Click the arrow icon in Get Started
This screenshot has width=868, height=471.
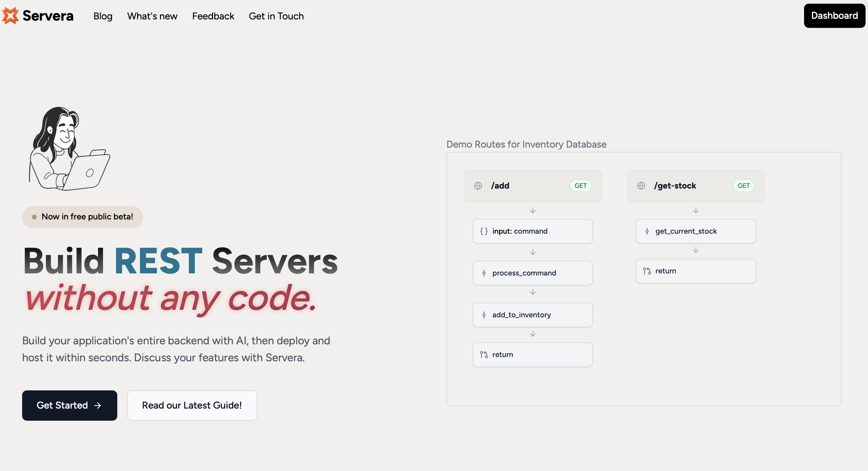pyautogui.click(x=98, y=406)
